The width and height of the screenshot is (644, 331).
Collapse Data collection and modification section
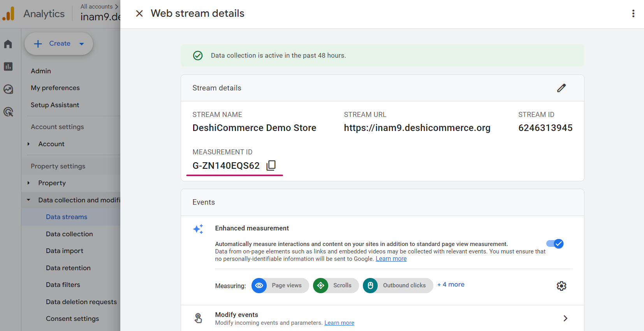(28, 200)
